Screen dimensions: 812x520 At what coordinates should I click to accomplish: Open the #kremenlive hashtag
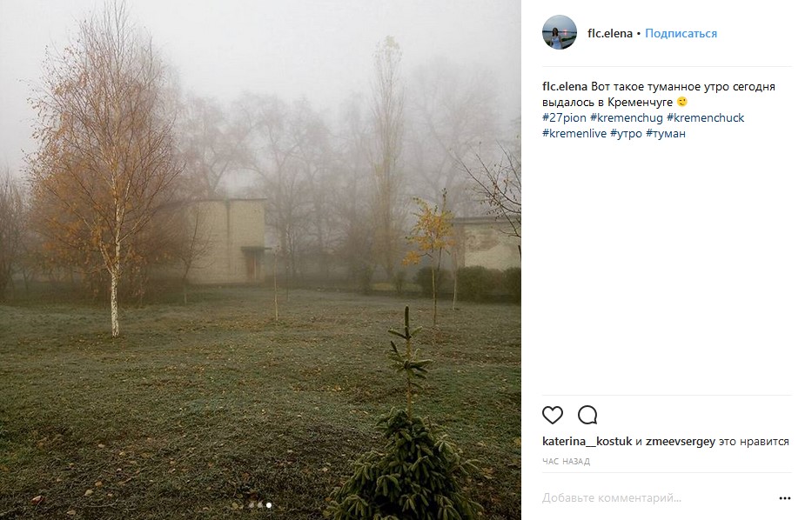pyautogui.click(x=574, y=134)
